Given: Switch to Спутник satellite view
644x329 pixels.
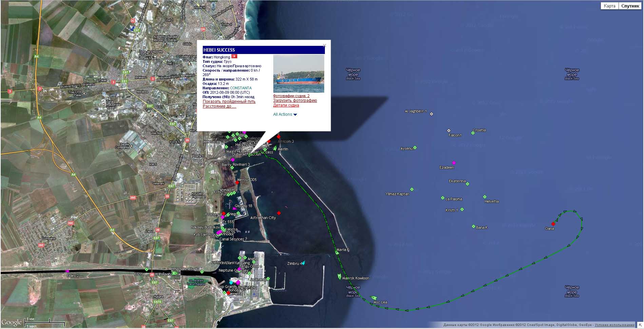Looking at the screenshot, I should pos(630,6).
